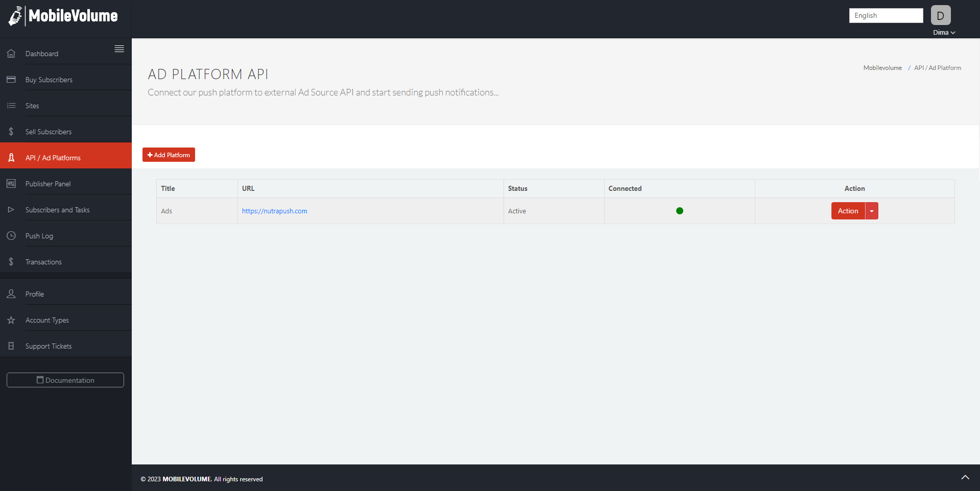The image size is (980, 491).
Task: Click the Dima avatar circle
Action: pos(940,15)
